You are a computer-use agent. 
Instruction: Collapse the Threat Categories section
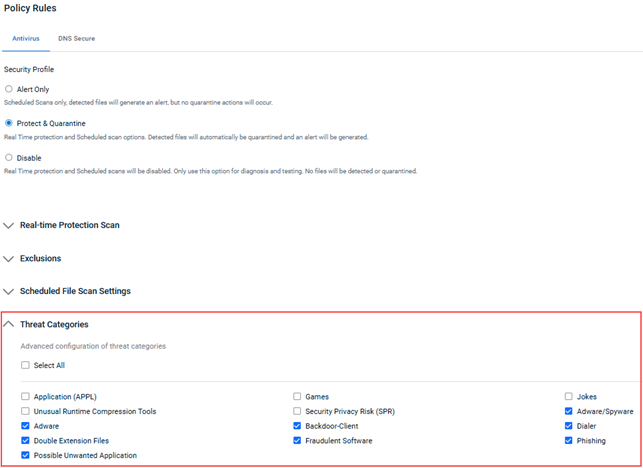(x=10, y=324)
